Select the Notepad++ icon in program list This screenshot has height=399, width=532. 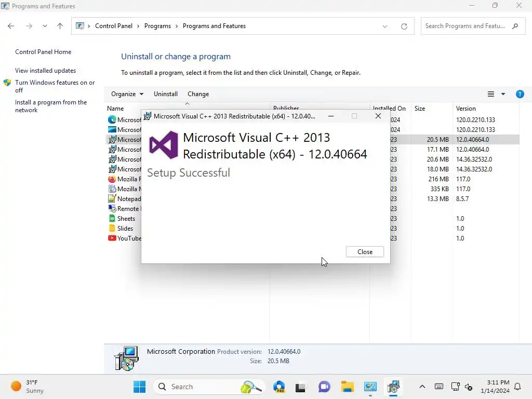[x=112, y=198]
